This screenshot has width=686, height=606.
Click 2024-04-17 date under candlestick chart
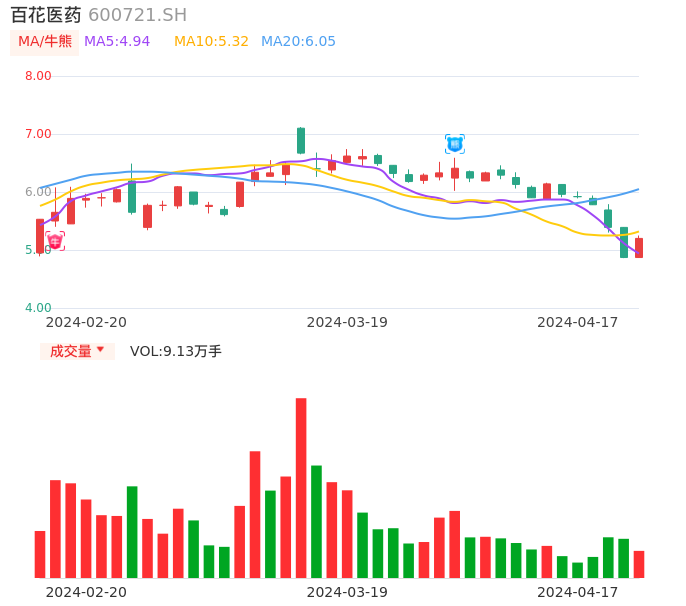pyautogui.click(x=578, y=322)
